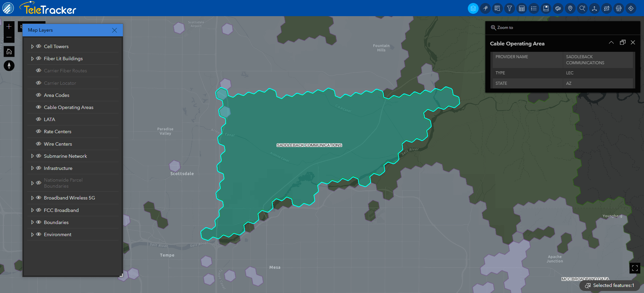Click the SADDLEBACK COMMUNICATIONS map label

[x=309, y=145]
